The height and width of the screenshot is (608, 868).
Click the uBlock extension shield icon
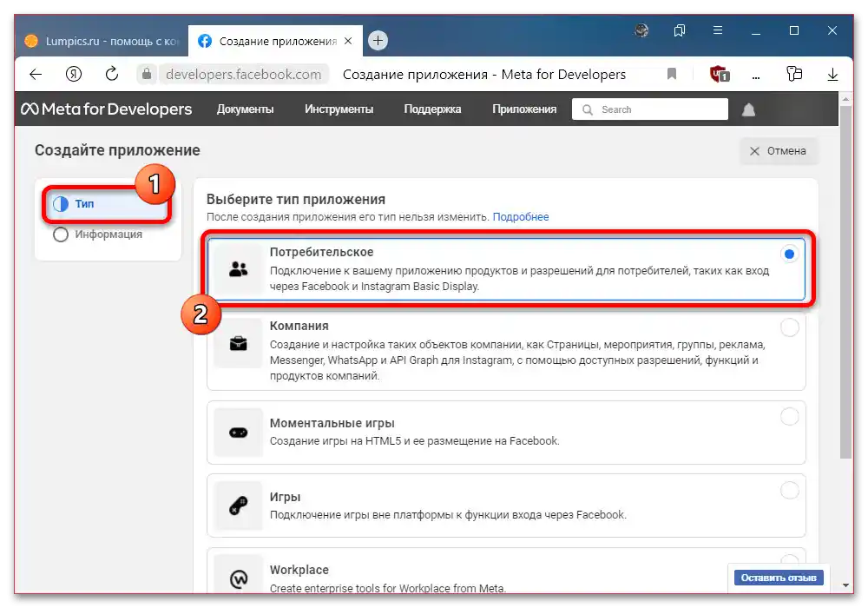click(719, 75)
